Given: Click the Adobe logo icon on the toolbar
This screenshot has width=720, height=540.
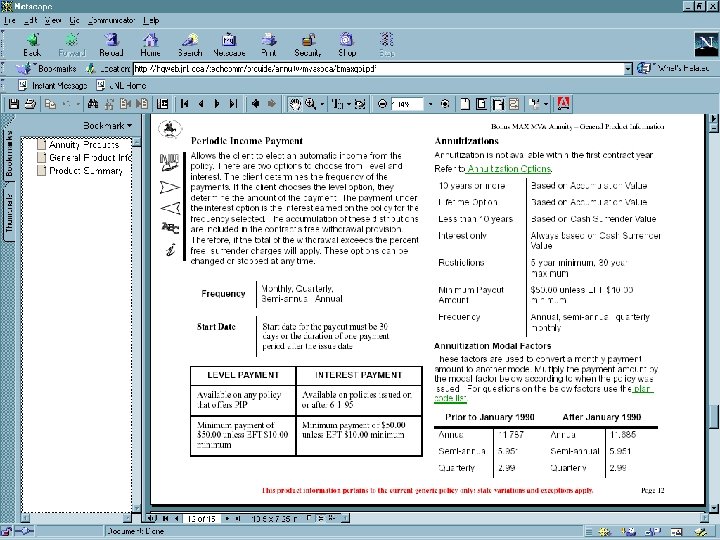Looking at the screenshot, I should coord(564,104).
